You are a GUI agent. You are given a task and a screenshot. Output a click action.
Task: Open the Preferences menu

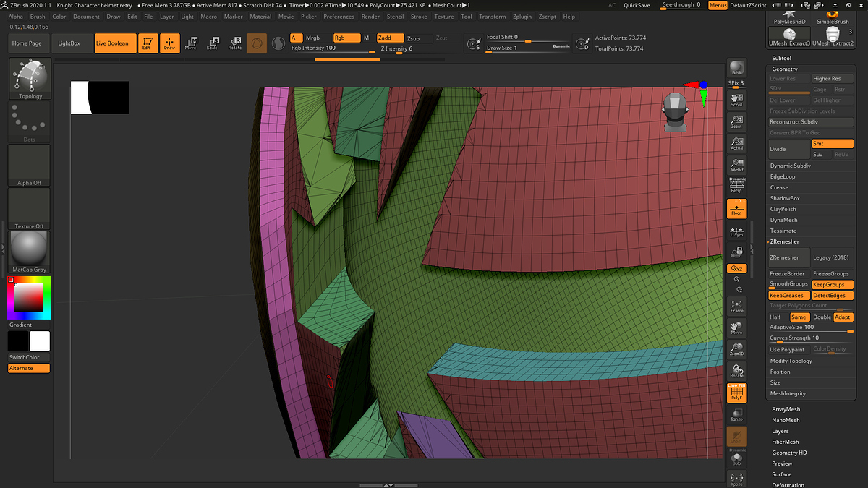339,16
